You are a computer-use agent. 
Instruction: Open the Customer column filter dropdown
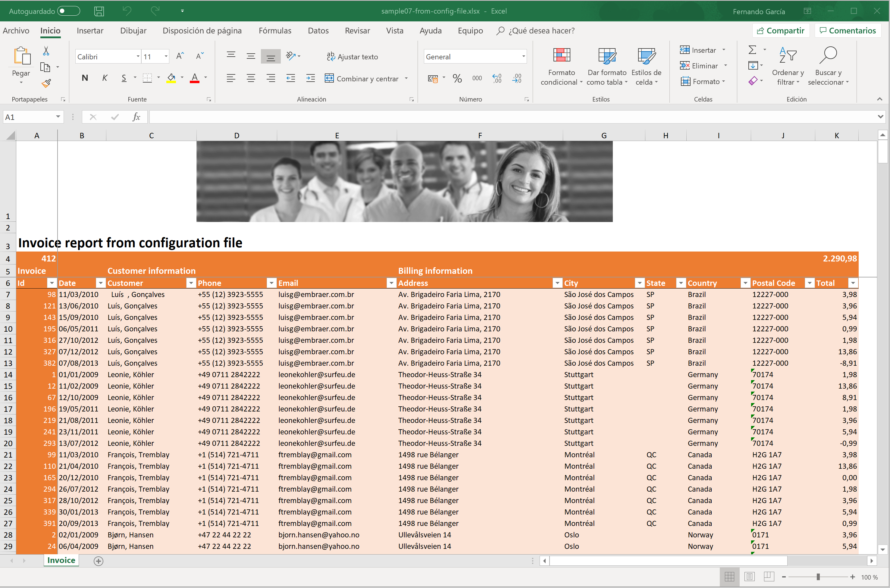point(191,283)
